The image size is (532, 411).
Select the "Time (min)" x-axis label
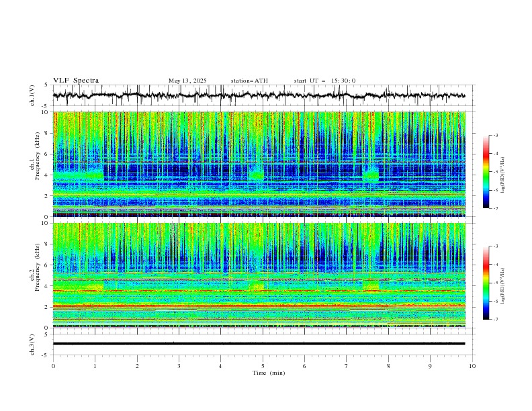[269, 373]
